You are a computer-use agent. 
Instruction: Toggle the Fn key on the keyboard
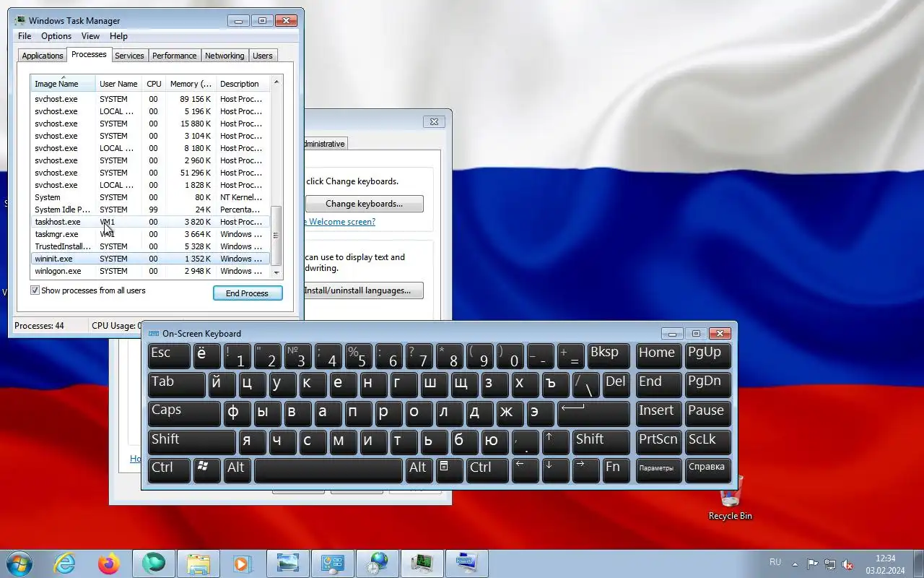(616, 470)
